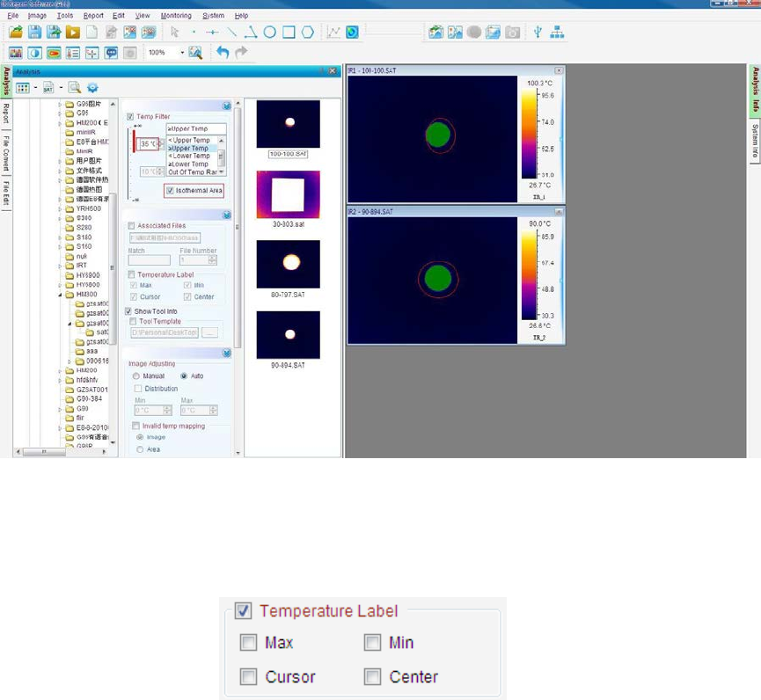Open the File menu
The height and width of the screenshot is (700, 761).
pyautogui.click(x=13, y=16)
